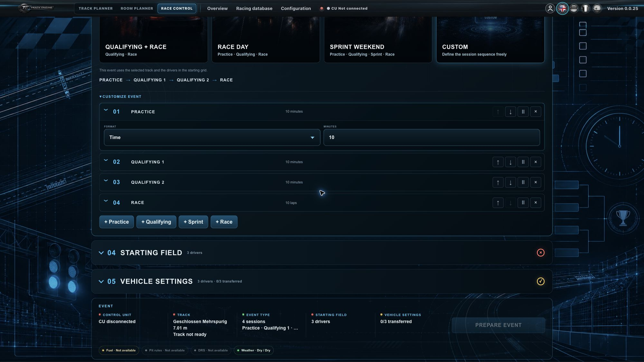Viewport: 644px width, 362px height.
Task: Open the Overview menu item
Action: (x=217, y=8)
